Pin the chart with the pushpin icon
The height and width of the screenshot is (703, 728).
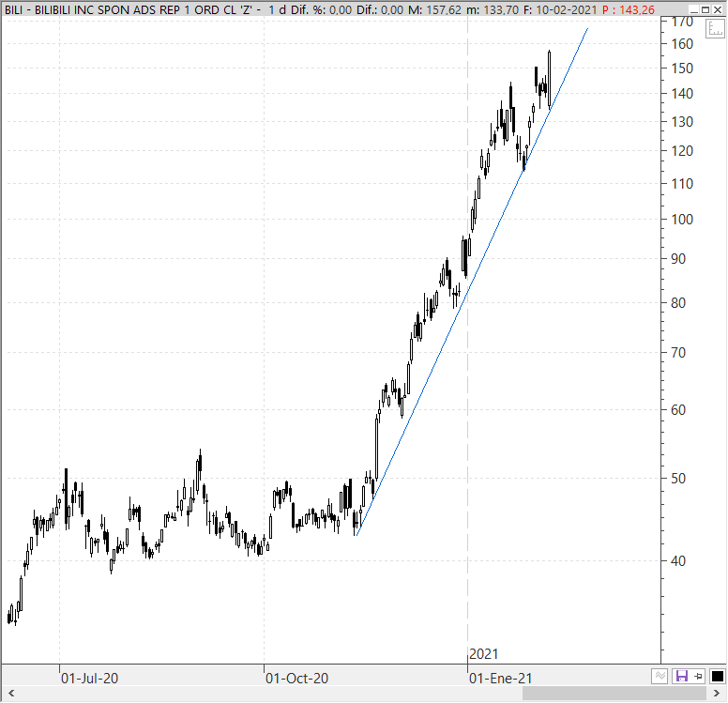[x=698, y=676]
